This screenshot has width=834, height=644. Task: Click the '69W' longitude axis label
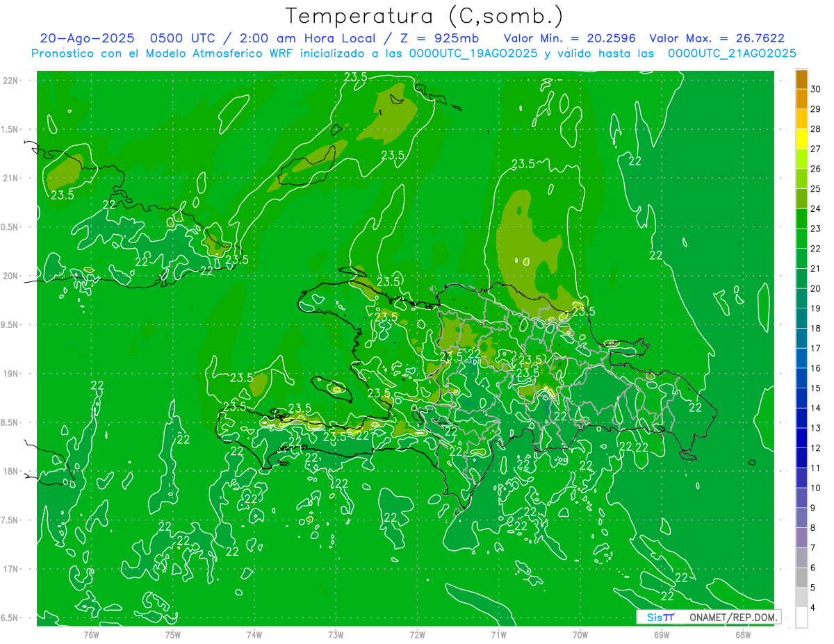tap(662, 636)
